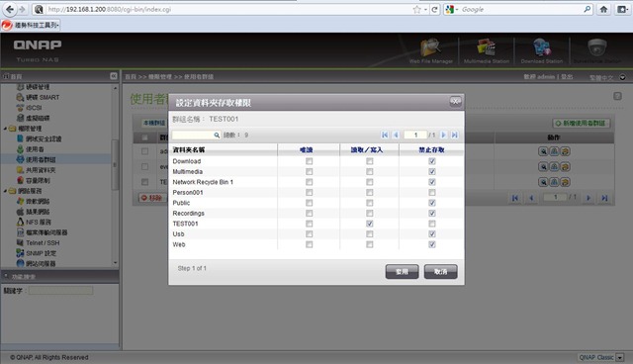Open the QNAP Classic theme dropdown
The width and height of the screenshot is (633, 364).
click(x=620, y=357)
